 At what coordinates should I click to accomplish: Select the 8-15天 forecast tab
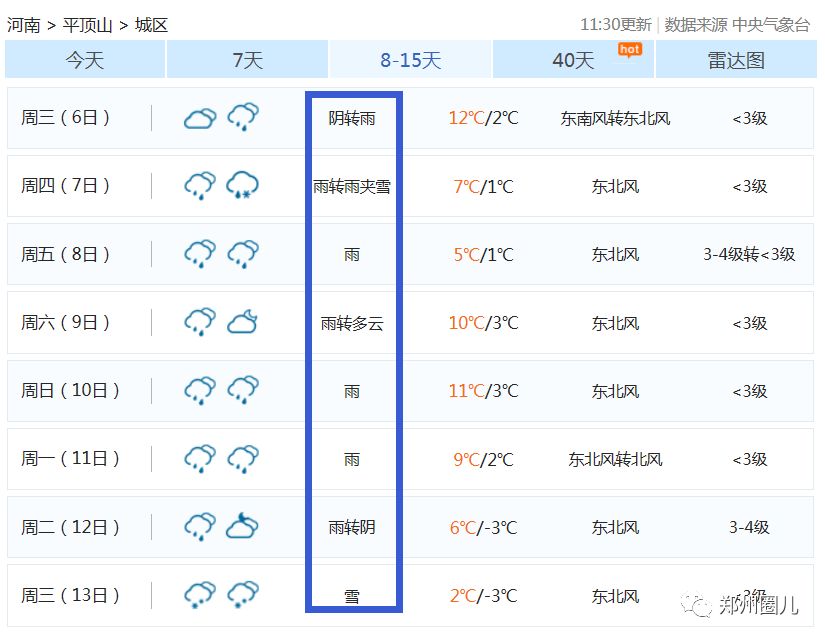click(410, 60)
